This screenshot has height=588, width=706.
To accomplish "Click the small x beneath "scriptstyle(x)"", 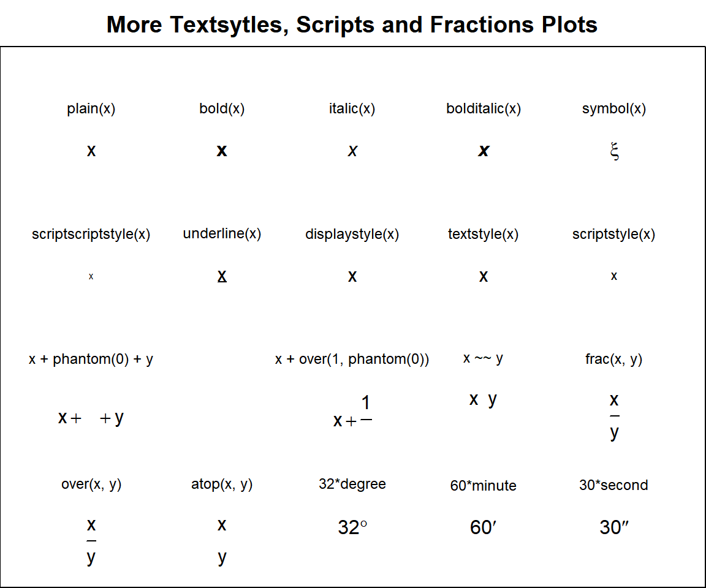I will click(x=614, y=276).
